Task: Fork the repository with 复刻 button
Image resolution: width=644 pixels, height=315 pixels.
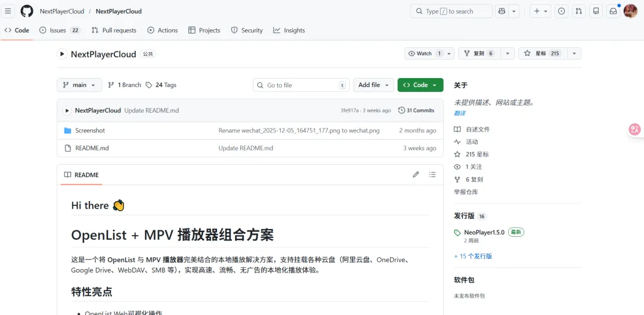Action: tap(479, 53)
